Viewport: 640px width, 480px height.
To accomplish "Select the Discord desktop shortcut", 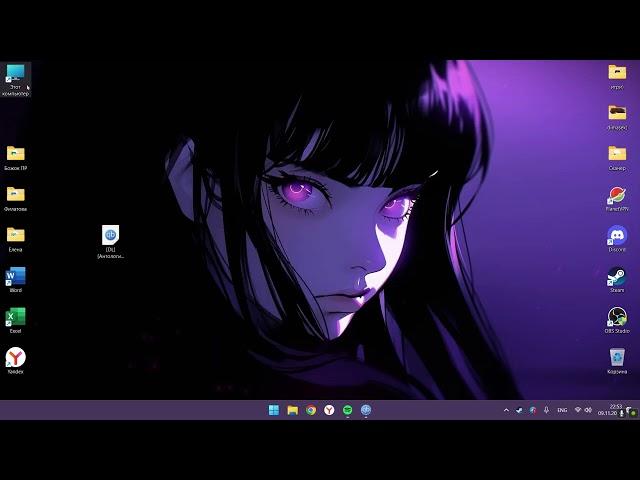I will [617, 239].
